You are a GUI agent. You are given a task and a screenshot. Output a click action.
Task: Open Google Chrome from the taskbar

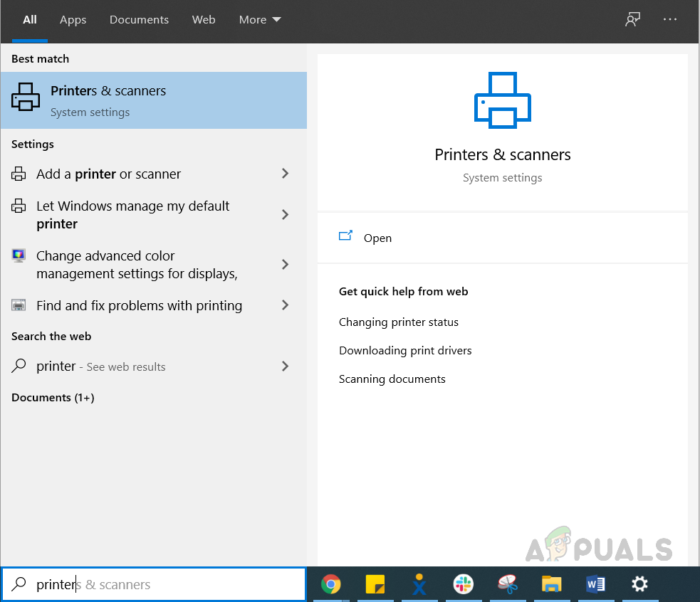[x=330, y=584]
